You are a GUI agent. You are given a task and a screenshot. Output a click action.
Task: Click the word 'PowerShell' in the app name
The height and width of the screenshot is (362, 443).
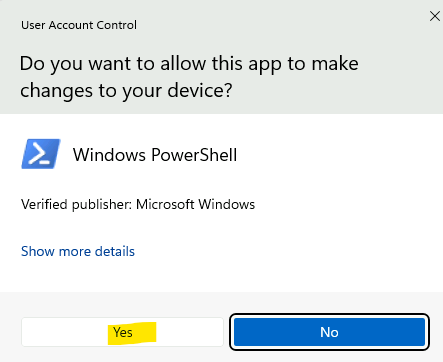(194, 155)
